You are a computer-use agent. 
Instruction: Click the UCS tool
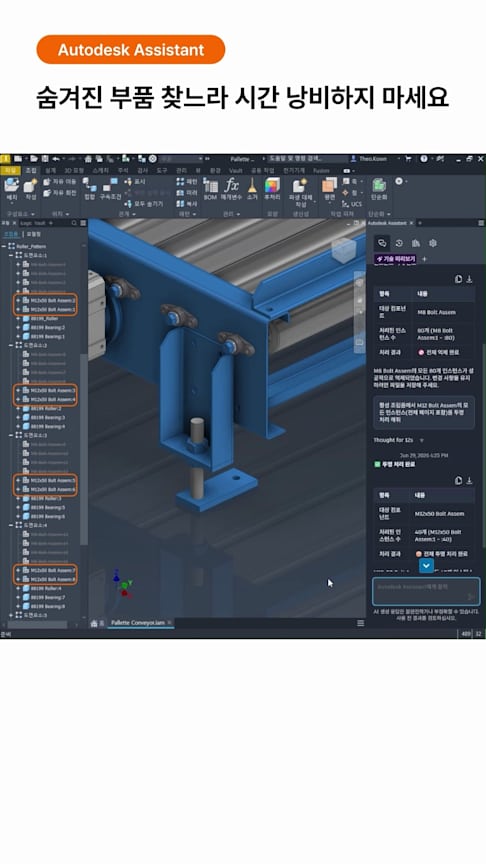[x=353, y=204]
